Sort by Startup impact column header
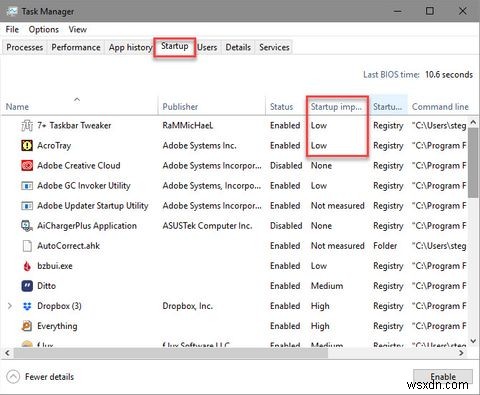Viewport: 480px width, 395px height. [336, 107]
